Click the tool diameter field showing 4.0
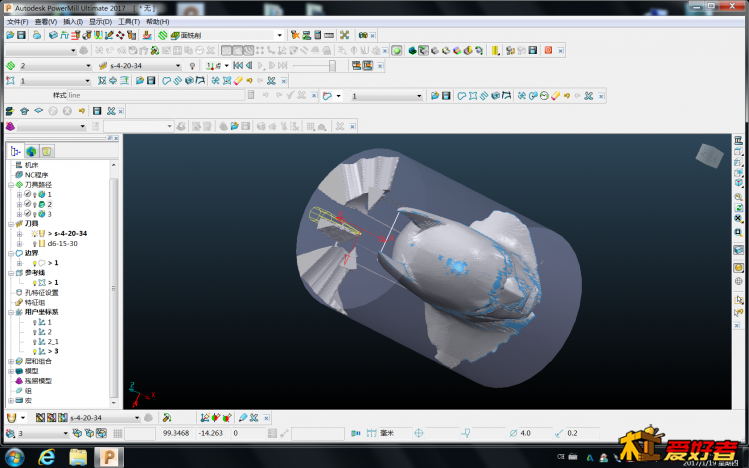749x468 pixels. pos(537,433)
